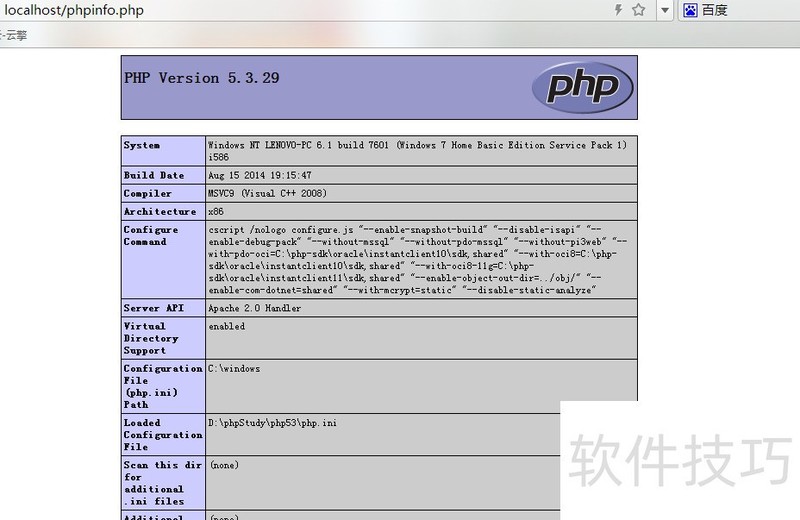
Task: Click the Configure Command label
Action: tap(151, 236)
